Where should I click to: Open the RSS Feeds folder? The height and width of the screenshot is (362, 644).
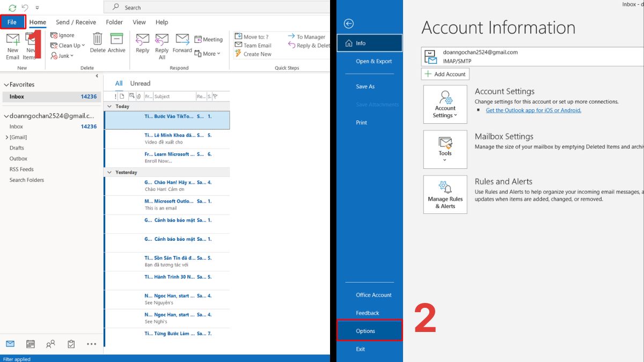tap(21, 169)
